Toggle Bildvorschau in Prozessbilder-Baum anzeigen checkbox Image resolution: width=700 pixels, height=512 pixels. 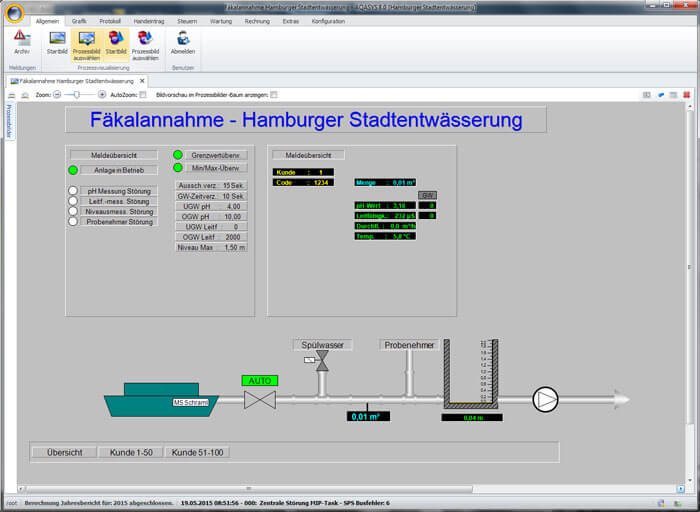[x=274, y=95]
